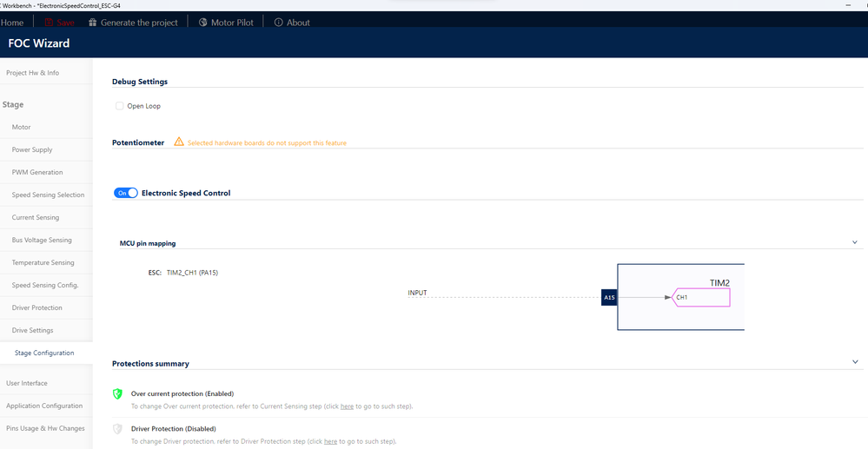Enable the Open Loop checkbox
868x449 pixels.
120,106
